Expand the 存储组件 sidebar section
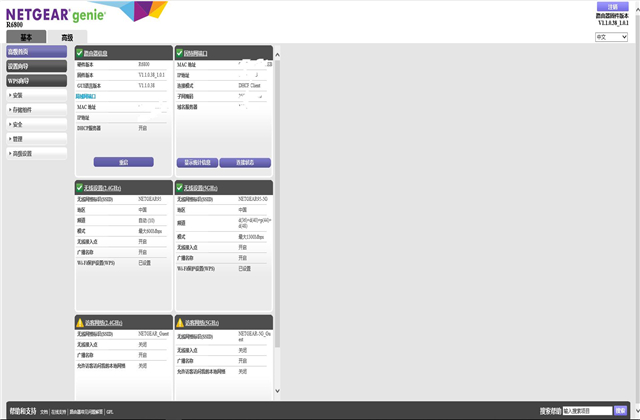This screenshot has height=420, width=640. [35, 110]
